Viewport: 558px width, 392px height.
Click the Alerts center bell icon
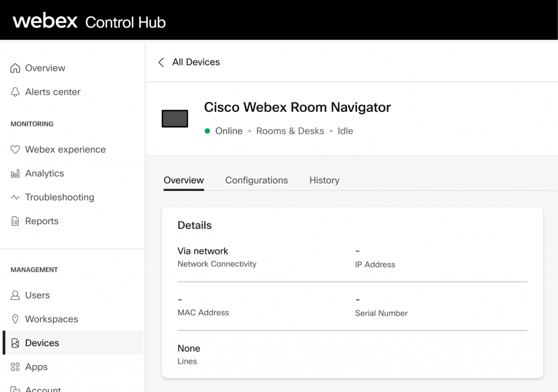pos(15,92)
